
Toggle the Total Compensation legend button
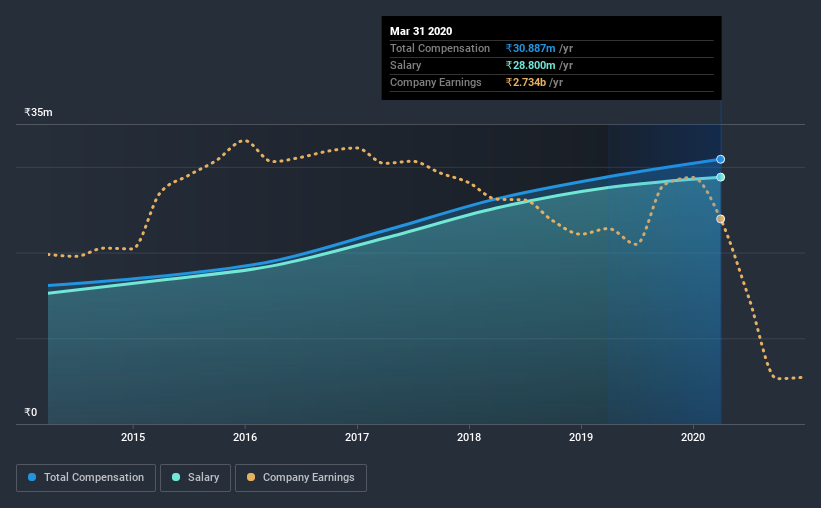coord(86,478)
